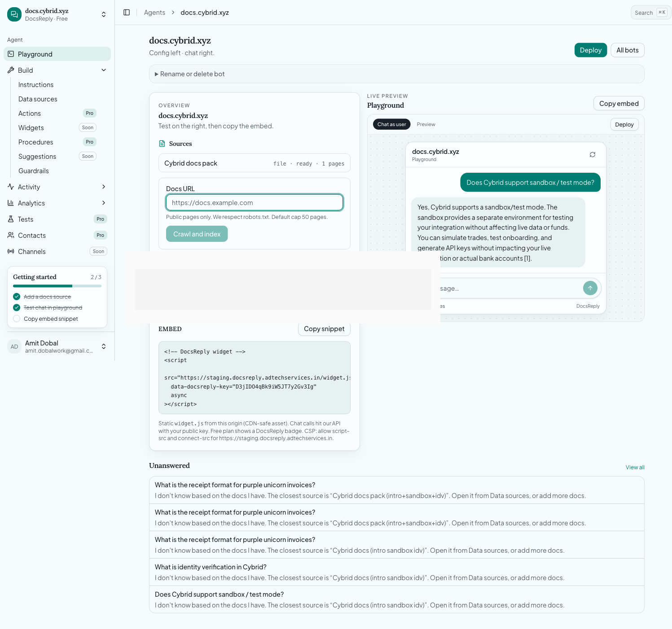Open the workspace switcher dropdown
This screenshot has width=672, height=629.
click(104, 14)
